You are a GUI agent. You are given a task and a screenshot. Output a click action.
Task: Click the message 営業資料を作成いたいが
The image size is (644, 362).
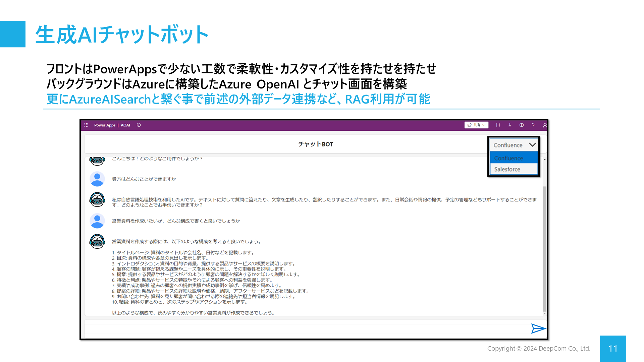[x=176, y=221]
